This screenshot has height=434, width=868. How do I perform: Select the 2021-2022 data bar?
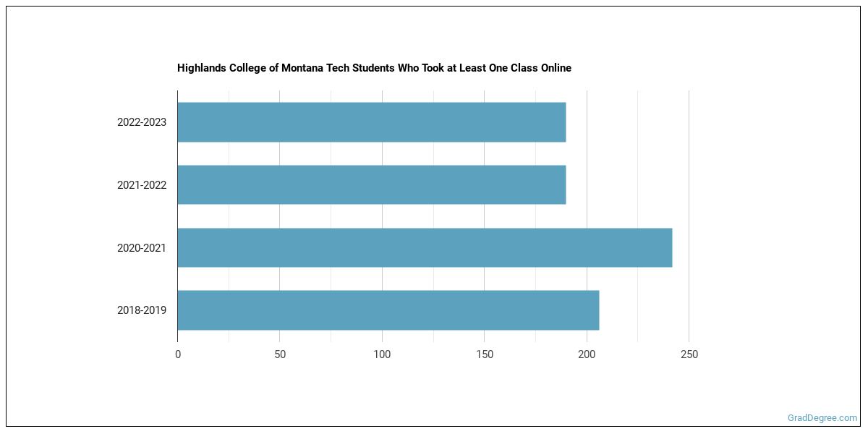(371, 184)
